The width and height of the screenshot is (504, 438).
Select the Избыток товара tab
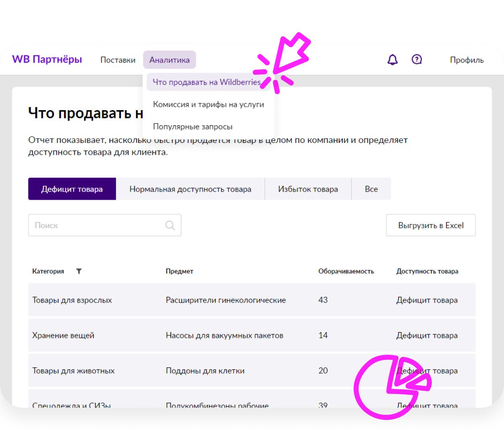307,189
